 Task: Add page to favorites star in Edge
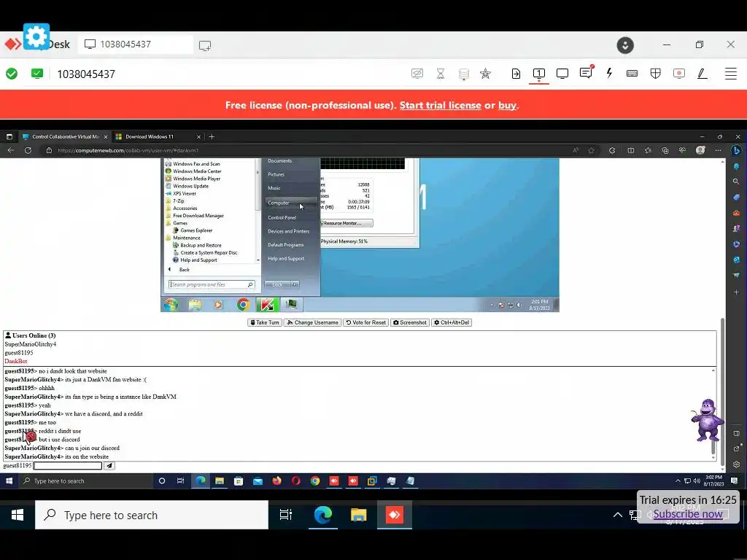[591, 150]
